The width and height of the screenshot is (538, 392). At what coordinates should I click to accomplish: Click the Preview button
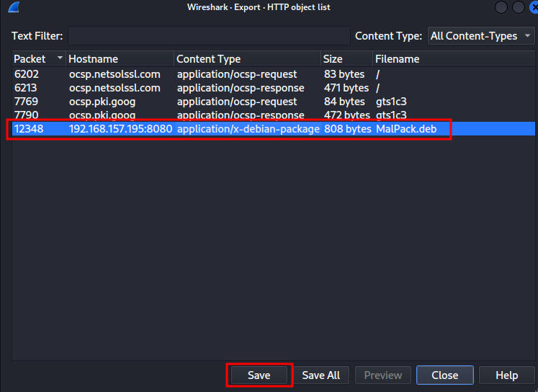383,375
